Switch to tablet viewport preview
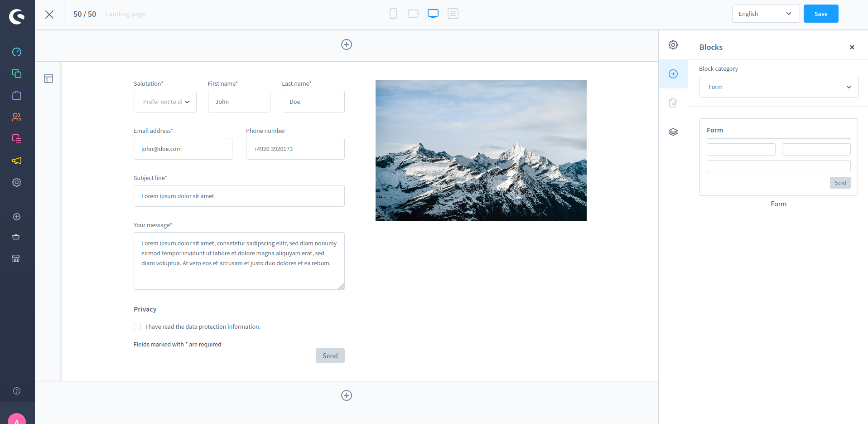Screen dimensions: 868x424 coord(413,14)
